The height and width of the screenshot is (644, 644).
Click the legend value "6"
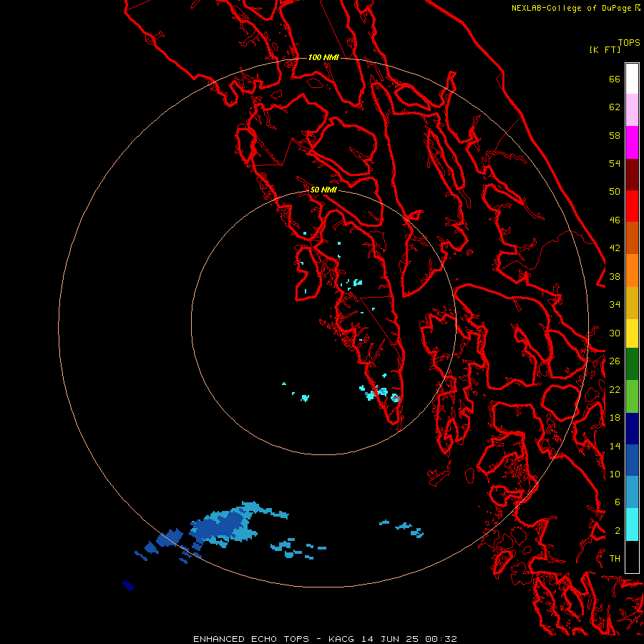(617, 502)
